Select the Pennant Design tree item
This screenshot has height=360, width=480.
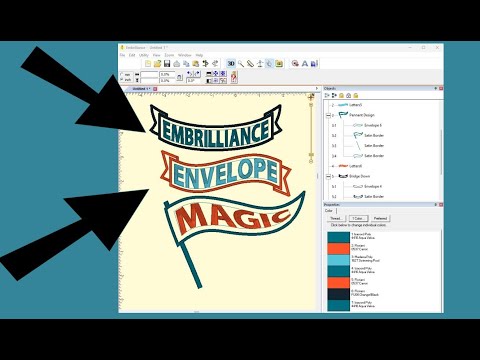tap(362, 115)
